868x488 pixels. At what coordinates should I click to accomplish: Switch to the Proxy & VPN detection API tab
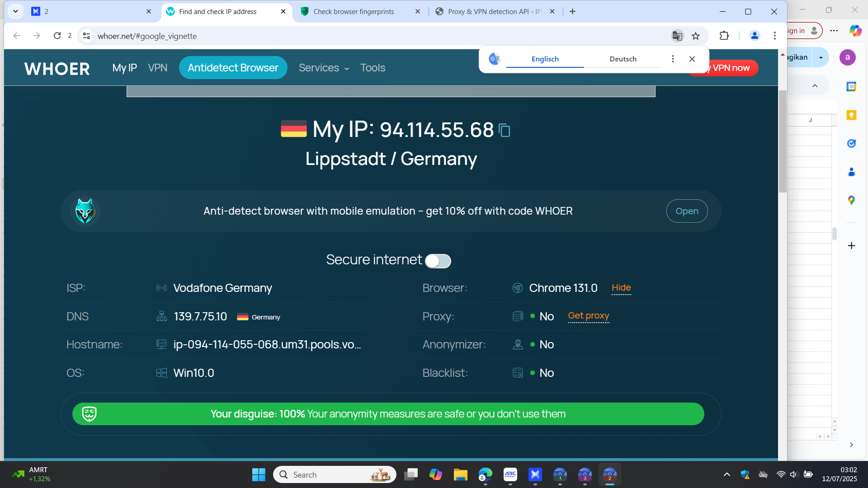(495, 11)
